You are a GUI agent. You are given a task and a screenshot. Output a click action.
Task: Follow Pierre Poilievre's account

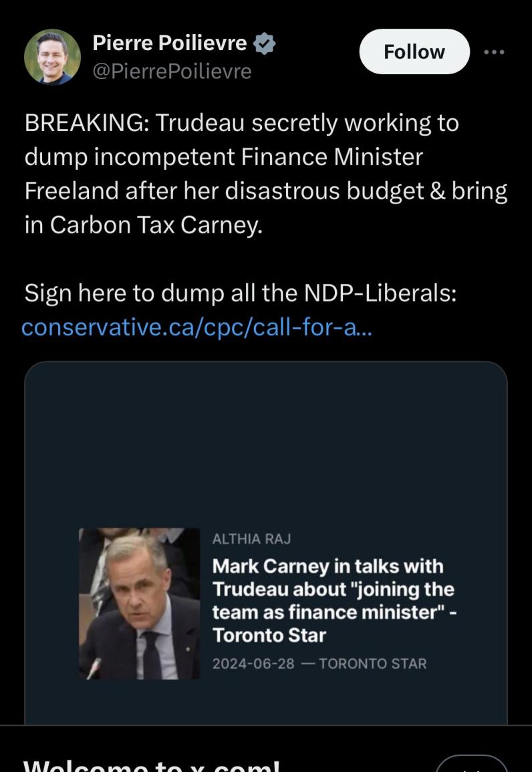(x=414, y=51)
